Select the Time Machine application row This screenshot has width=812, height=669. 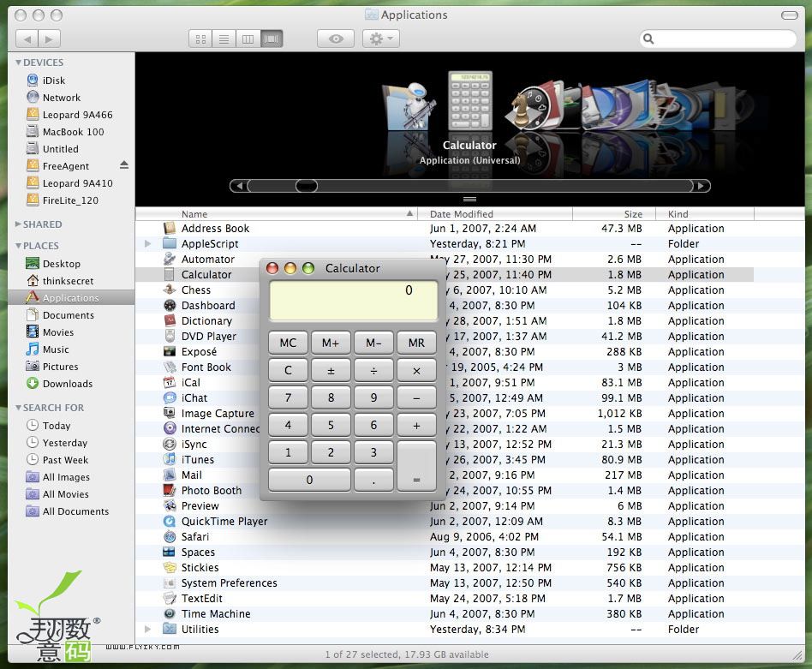click(x=445, y=614)
